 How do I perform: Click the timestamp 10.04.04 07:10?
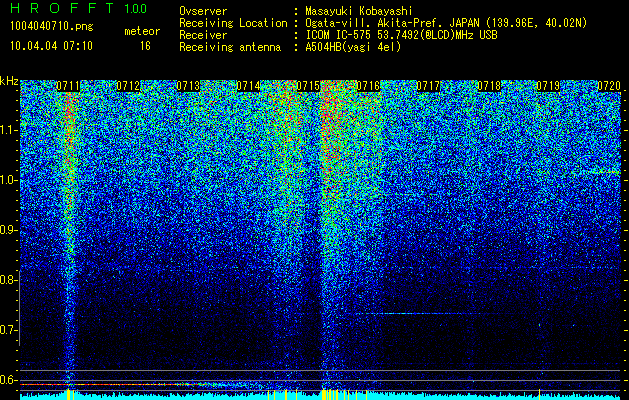pyautogui.click(x=51, y=46)
